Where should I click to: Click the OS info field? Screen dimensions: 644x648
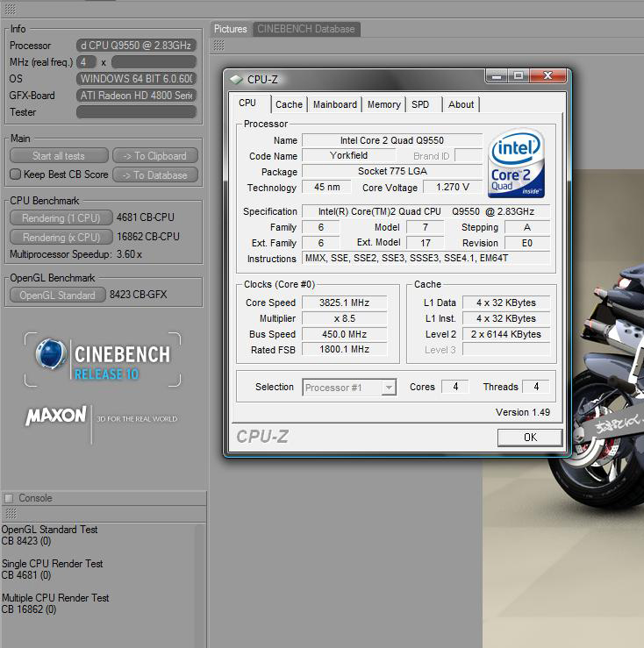pyautogui.click(x=136, y=79)
